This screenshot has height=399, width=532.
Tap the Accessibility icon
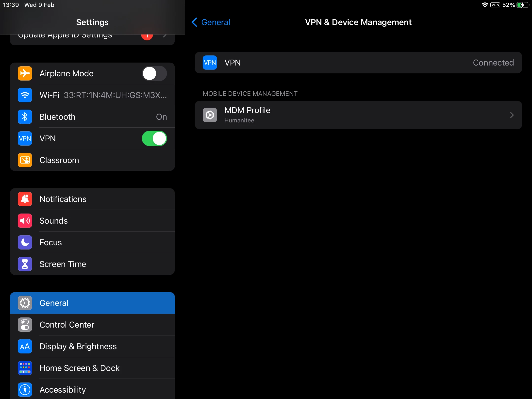tap(25, 390)
